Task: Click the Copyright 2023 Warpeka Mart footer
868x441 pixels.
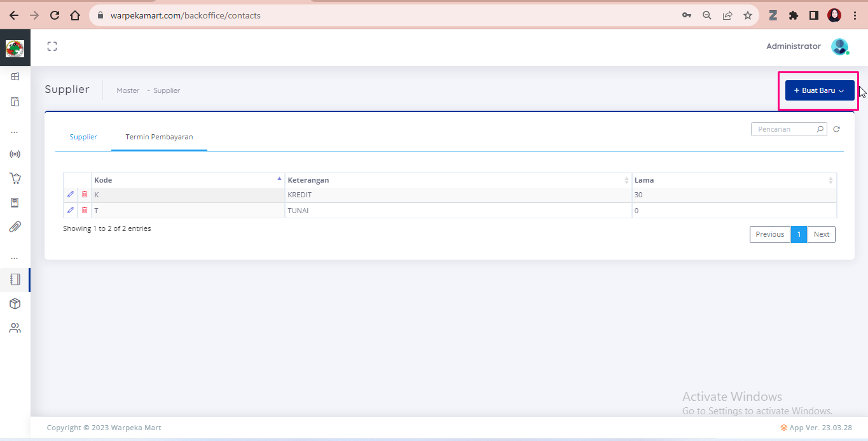Action: [x=104, y=428]
